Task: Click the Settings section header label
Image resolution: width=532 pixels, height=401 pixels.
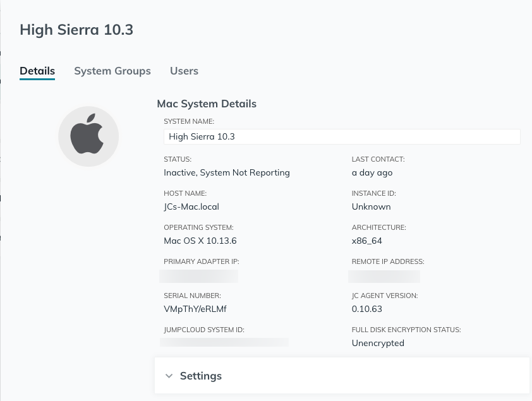Action: coord(201,376)
